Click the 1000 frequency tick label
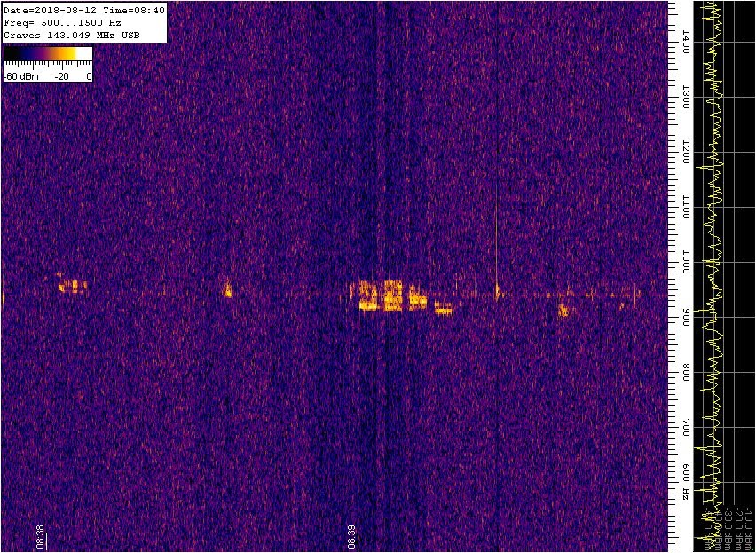 click(685, 260)
